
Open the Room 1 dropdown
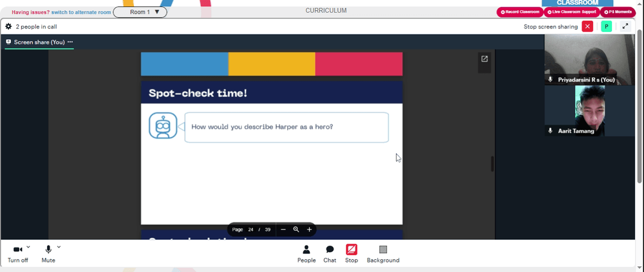pos(140,12)
